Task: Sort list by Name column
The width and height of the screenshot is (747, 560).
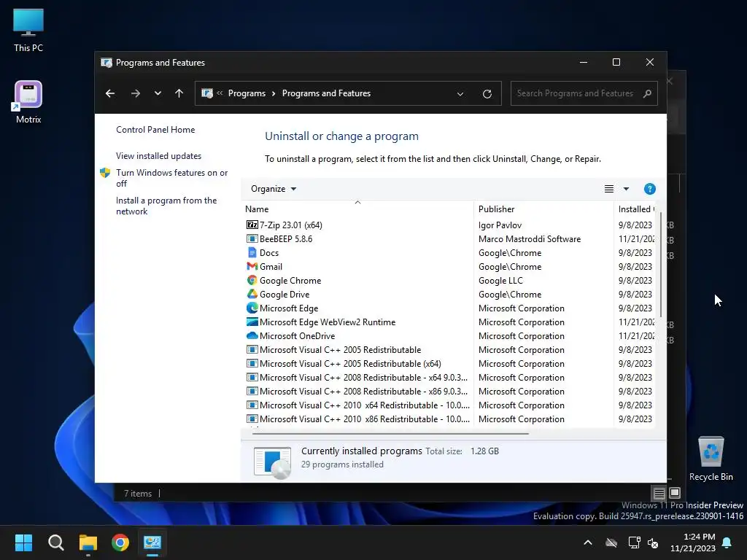Action: (357, 209)
